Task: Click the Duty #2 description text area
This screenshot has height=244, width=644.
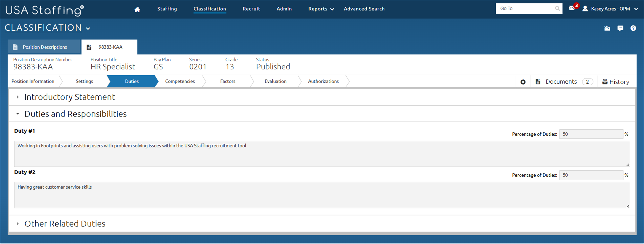Action: tap(322, 195)
